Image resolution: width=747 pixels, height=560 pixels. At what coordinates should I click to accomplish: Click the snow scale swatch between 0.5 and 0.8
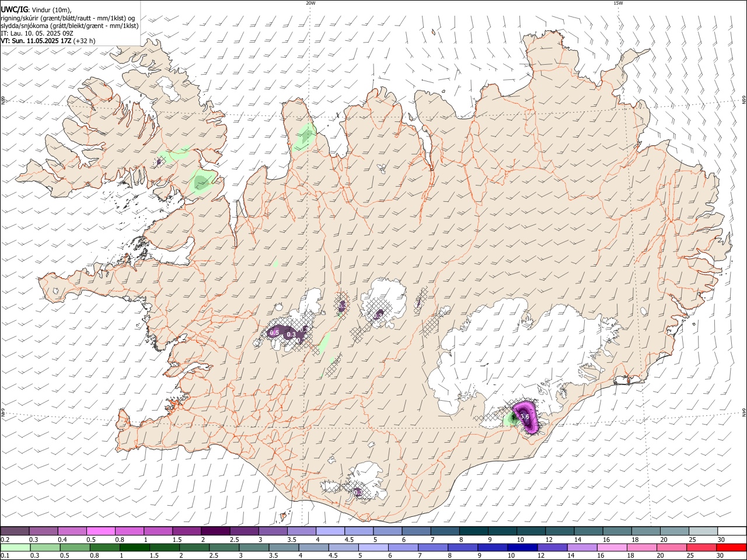(x=100, y=531)
